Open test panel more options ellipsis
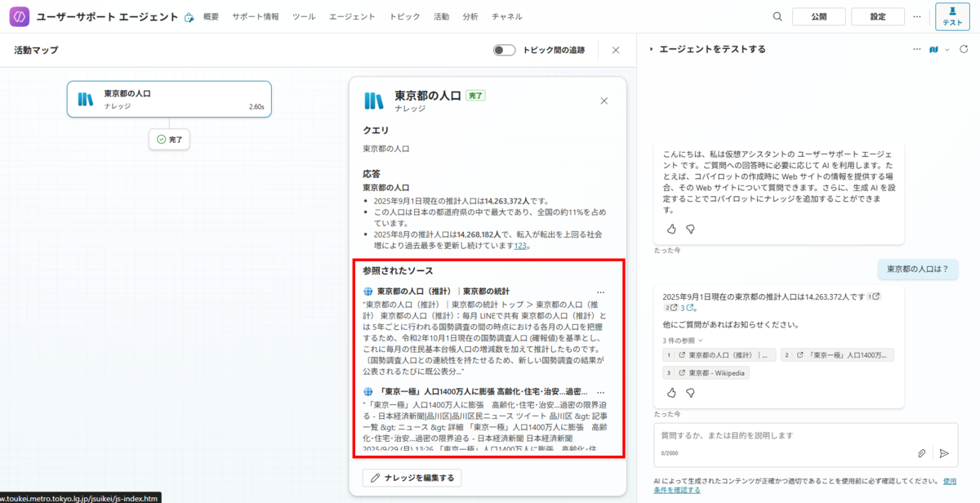Viewport: 980px width, 503px height. click(x=916, y=50)
